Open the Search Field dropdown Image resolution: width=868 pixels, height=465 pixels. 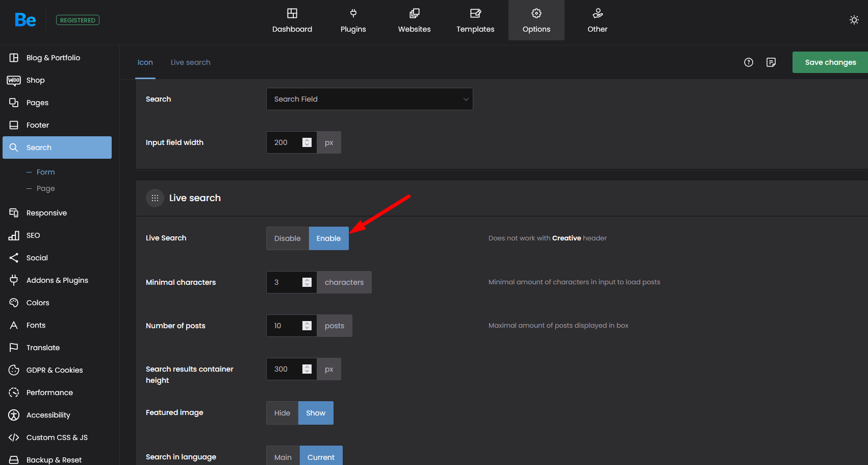(370, 99)
